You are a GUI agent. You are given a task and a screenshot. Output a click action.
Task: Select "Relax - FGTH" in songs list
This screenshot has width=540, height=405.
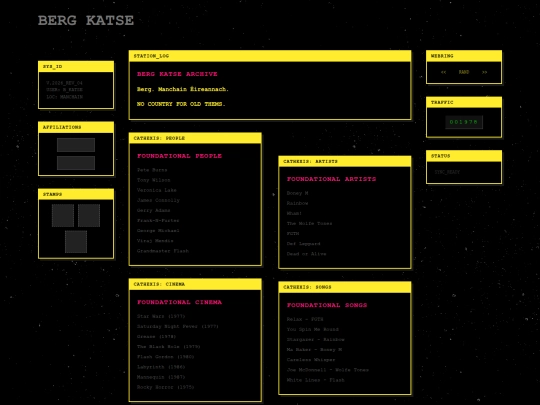[x=305, y=319]
